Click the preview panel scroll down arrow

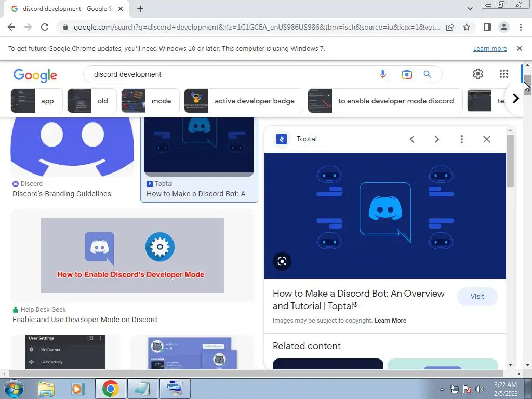510,365
